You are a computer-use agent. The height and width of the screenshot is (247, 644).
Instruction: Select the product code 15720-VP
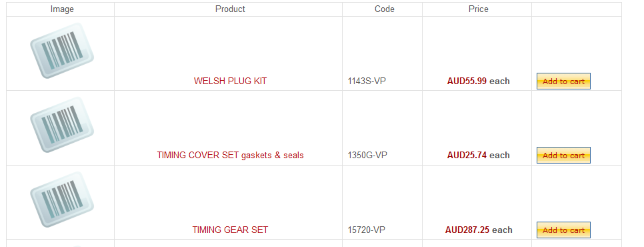[x=367, y=230]
